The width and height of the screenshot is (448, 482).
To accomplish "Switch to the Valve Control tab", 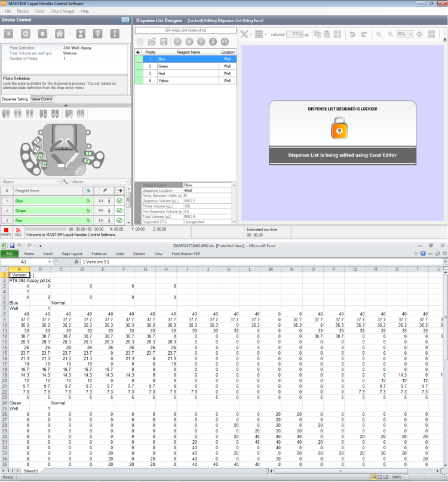I will pyautogui.click(x=42, y=99).
